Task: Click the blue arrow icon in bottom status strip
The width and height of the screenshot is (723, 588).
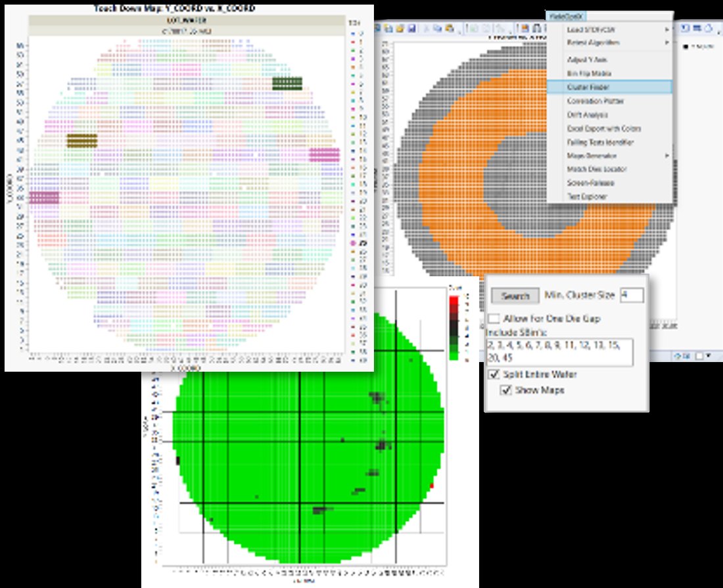Action: [678, 355]
